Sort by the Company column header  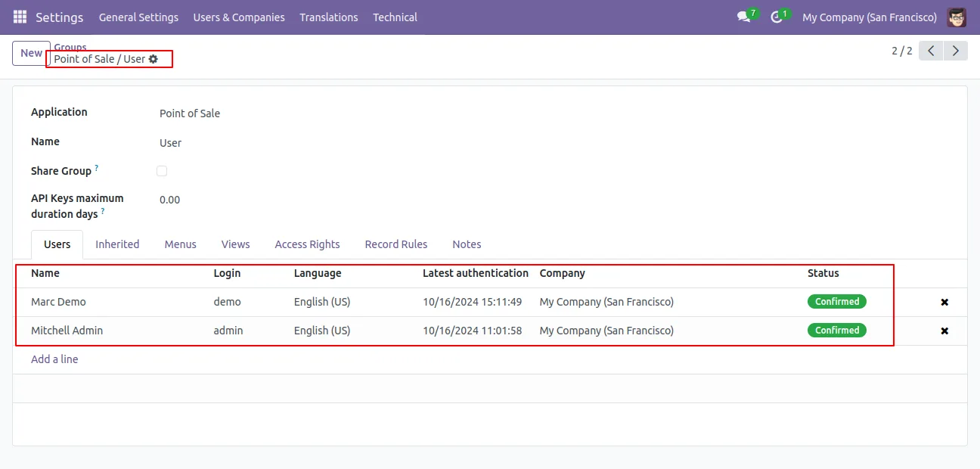pyautogui.click(x=563, y=273)
